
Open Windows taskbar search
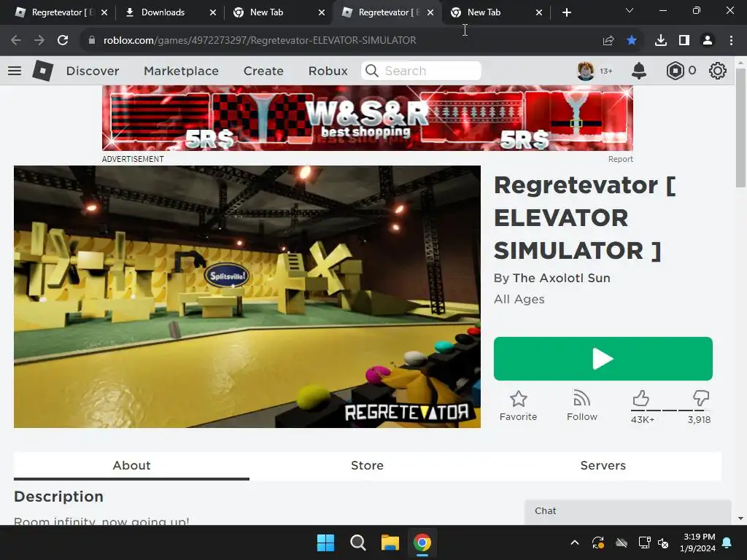(x=357, y=542)
